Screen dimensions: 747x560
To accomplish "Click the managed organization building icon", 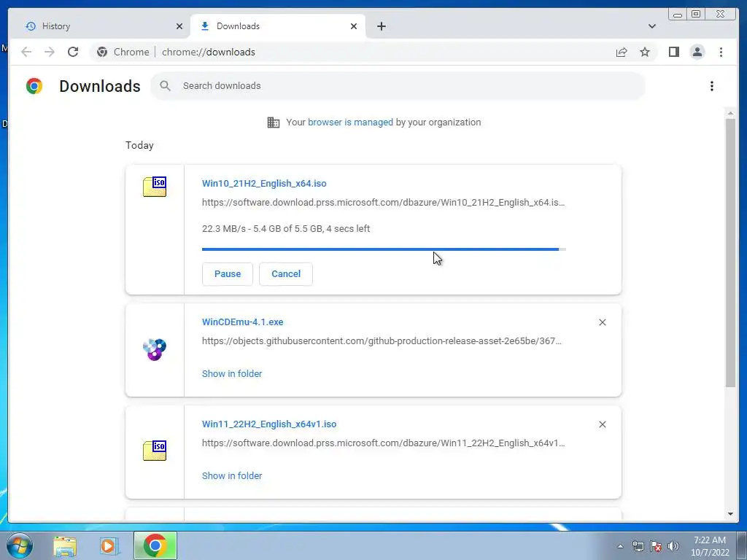I will tap(274, 122).
